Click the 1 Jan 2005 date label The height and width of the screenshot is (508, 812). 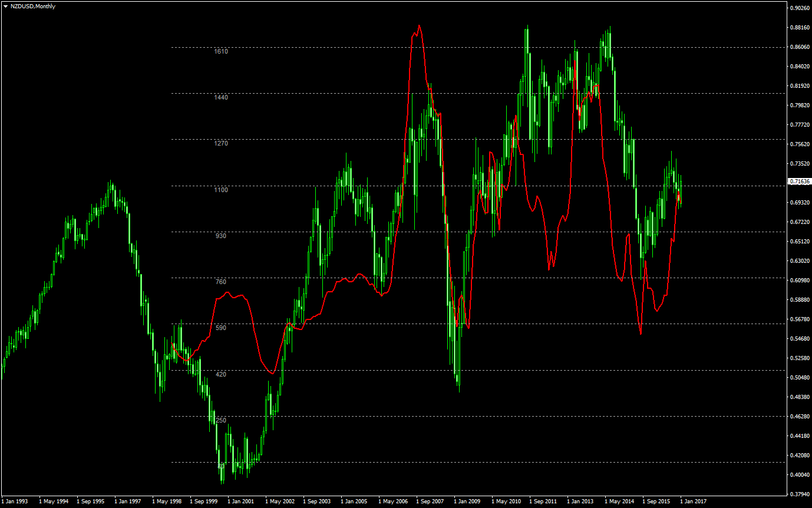click(x=355, y=502)
